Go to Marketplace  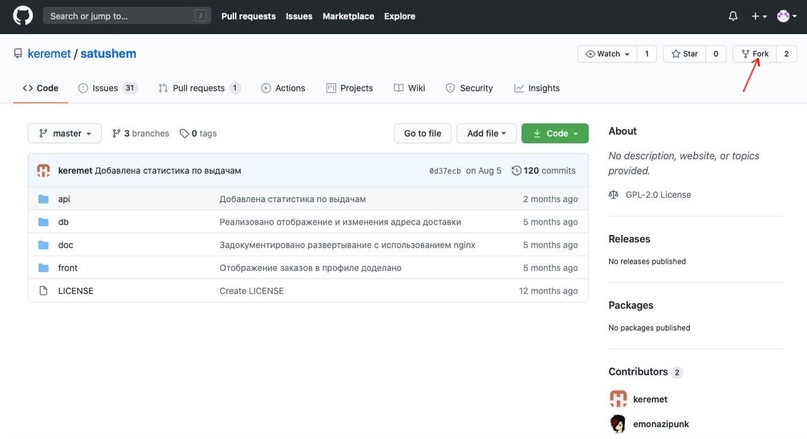(348, 16)
